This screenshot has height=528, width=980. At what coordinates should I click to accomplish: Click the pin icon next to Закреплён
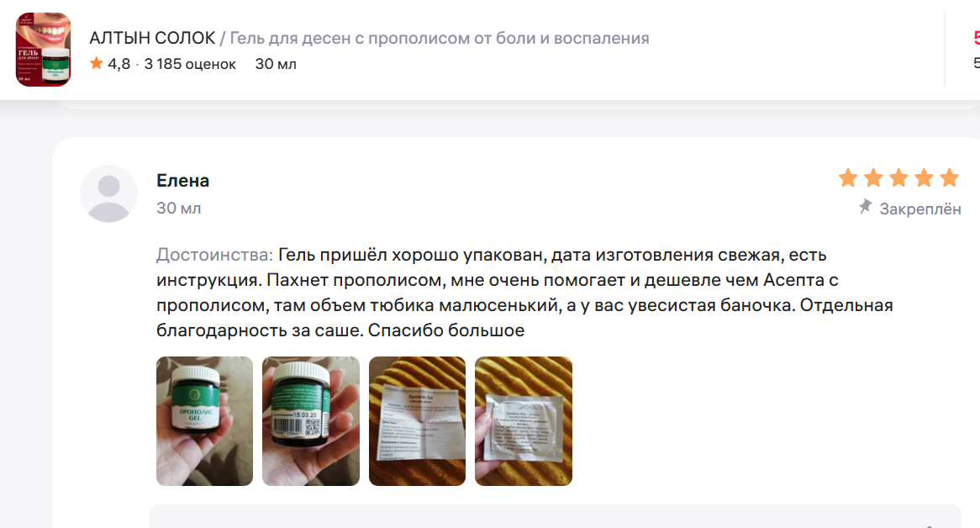tap(866, 207)
